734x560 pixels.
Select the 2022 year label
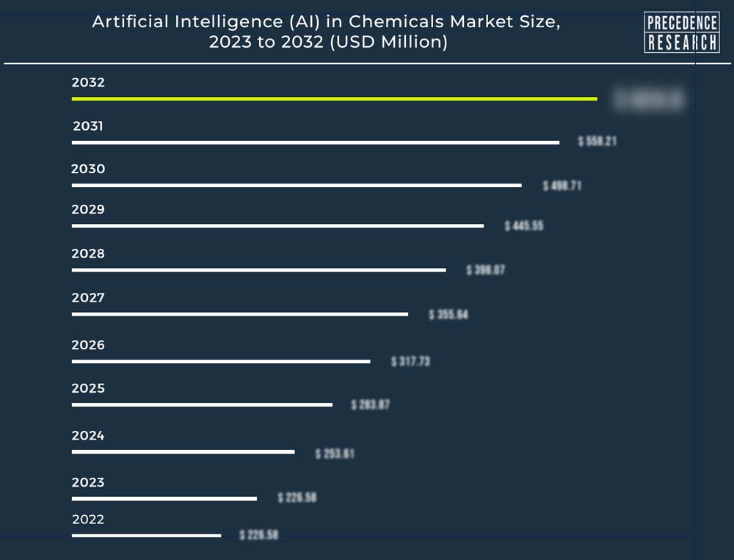88,520
